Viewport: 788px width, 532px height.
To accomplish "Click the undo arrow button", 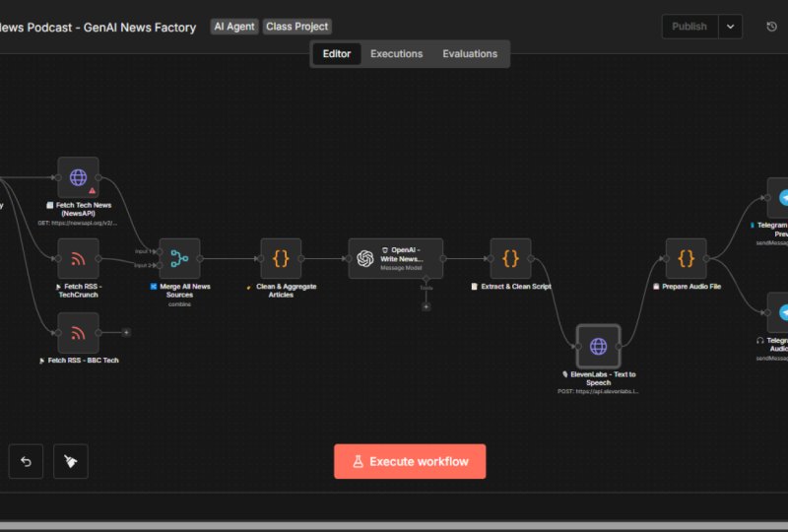I will tap(27, 461).
